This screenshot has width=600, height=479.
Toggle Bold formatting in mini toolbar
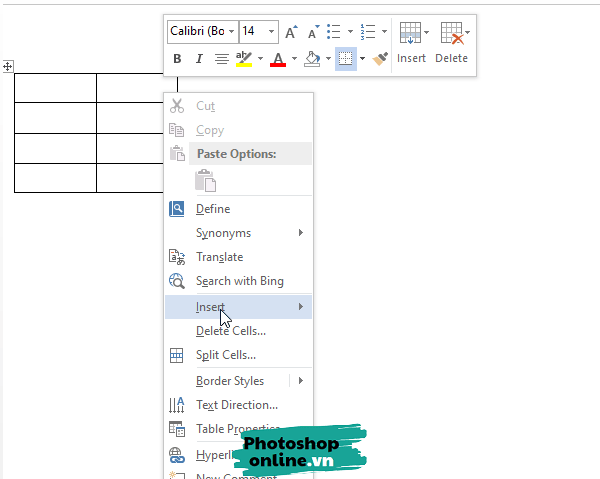tap(177, 59)
